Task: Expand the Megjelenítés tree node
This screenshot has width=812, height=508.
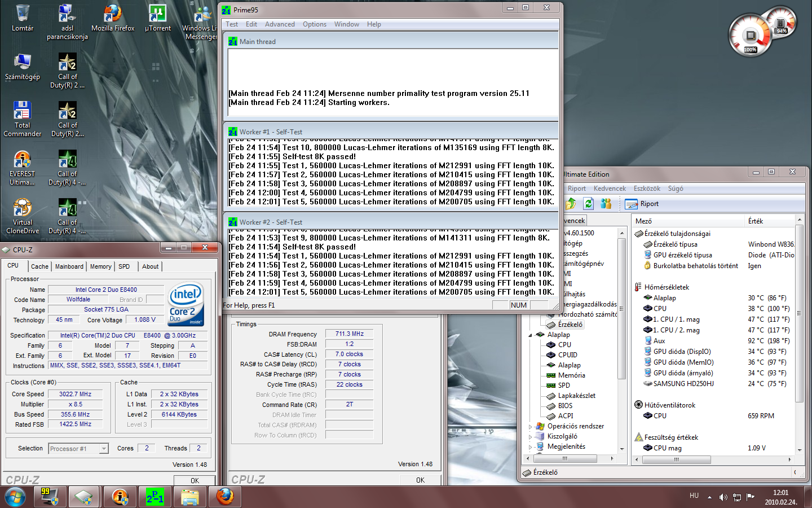Action: (531, 447)
